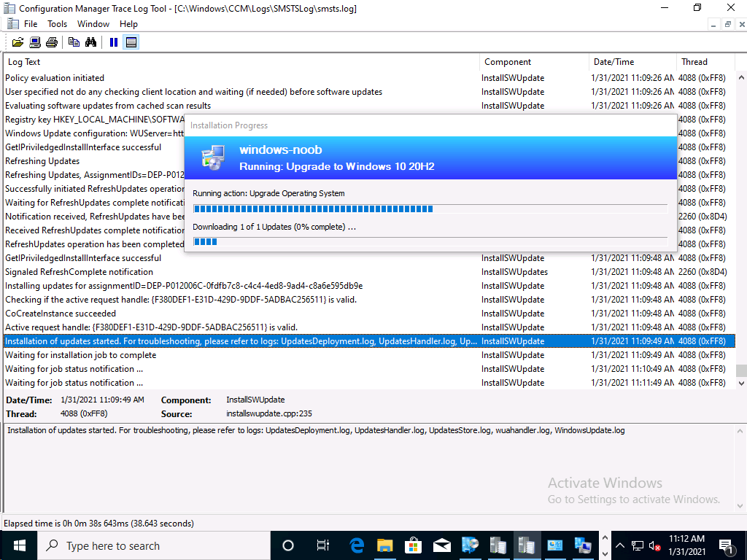Click the Elapsed time status bar text
Image resolution: width=747 pixels, height=560 pixels.
point(98,524)
